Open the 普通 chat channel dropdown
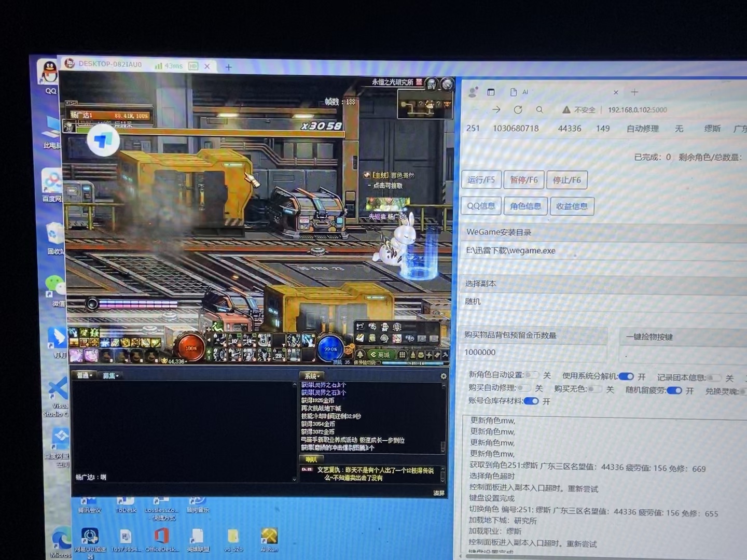Viewport: 747px width, 560px height. 85,375
